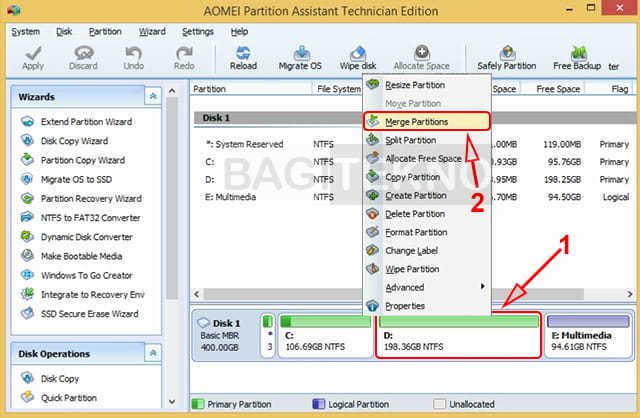Select Make Bootable Media

click(x=72, y=256)
